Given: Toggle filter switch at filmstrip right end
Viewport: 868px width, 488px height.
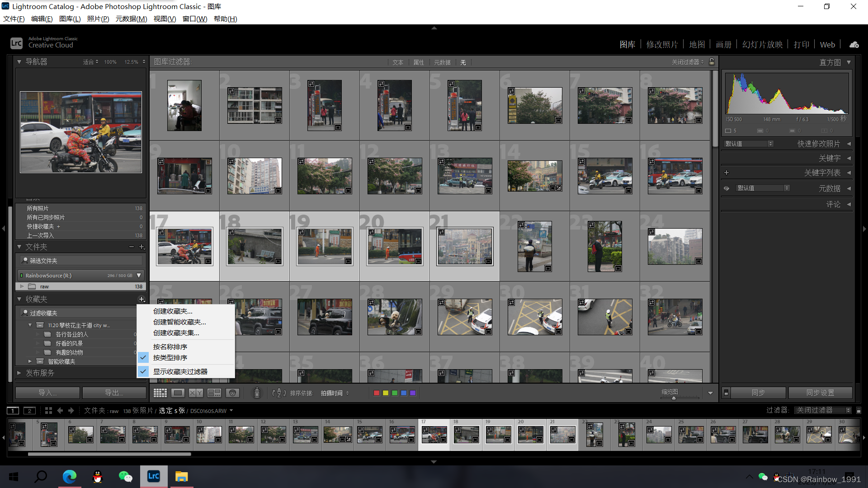Looking at the screenshot, I should pyautogui.click(x=859, y=410).
